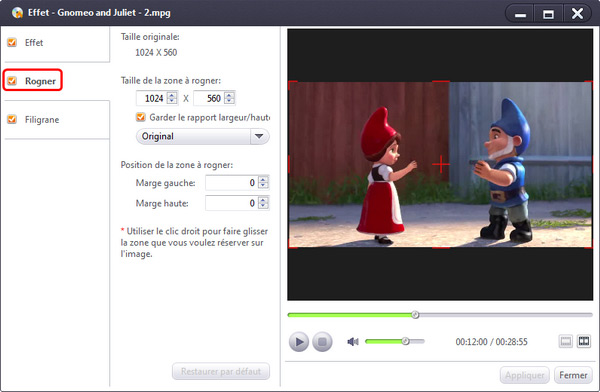Open the Effet tab

pos(57,43)
